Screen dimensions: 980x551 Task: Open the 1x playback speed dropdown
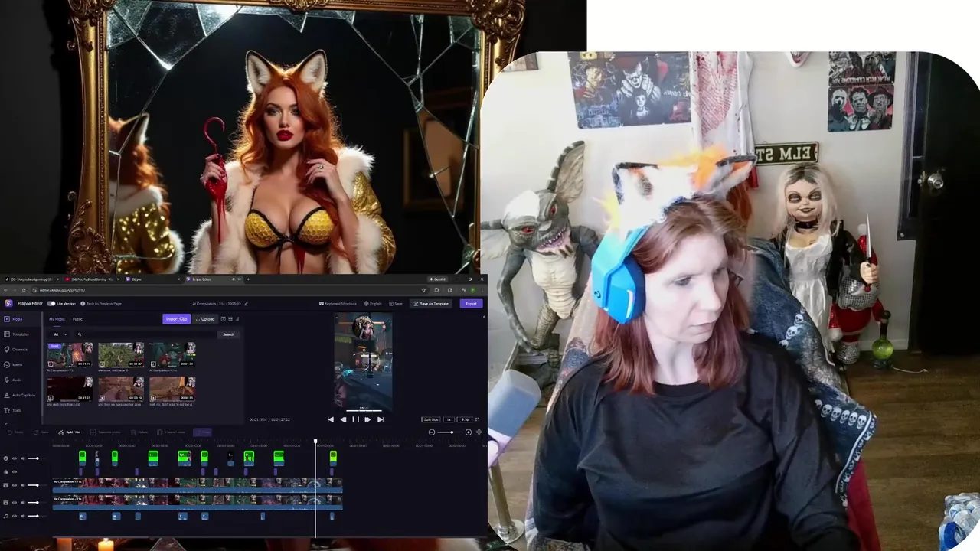pyautogui.click(x=449, y=419)
